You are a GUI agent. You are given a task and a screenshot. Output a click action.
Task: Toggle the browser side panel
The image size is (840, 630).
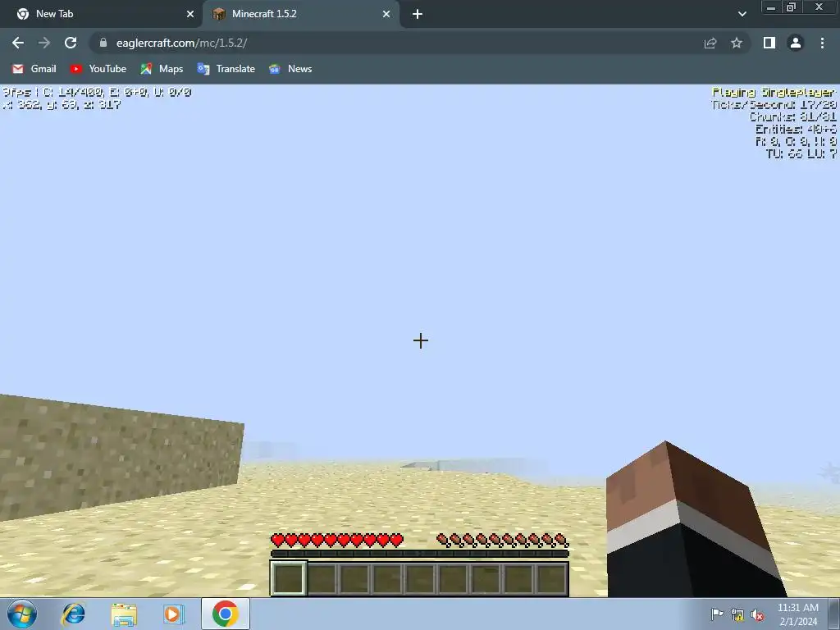[769, 43]
